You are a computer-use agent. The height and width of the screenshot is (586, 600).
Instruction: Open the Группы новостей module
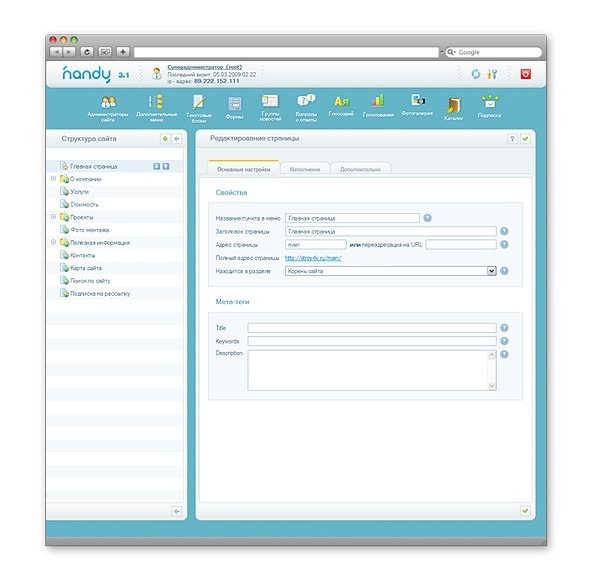270,108
